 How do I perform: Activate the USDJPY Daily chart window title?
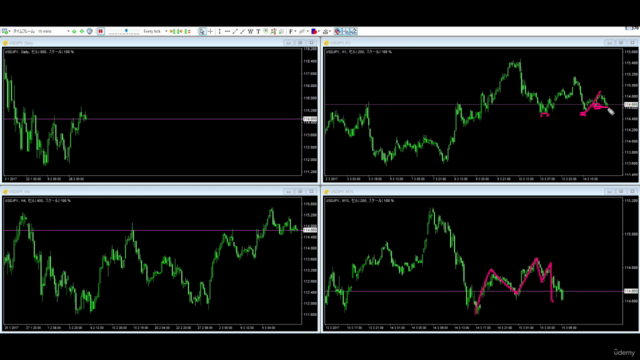21,42
